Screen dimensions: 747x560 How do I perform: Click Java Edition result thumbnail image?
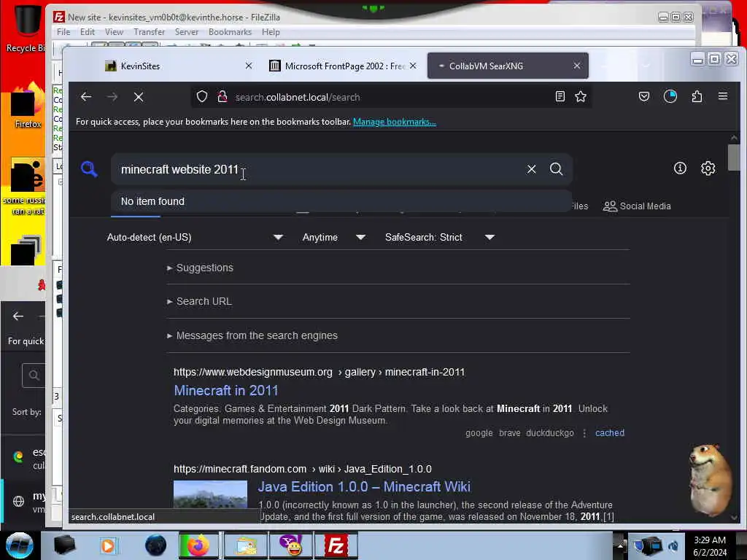click(210, 494)
